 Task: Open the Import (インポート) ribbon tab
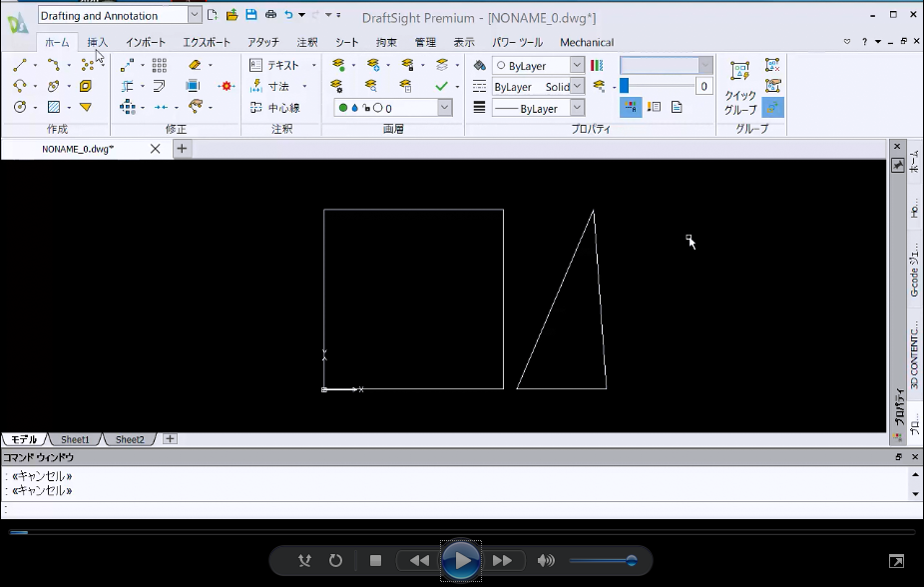145,43
